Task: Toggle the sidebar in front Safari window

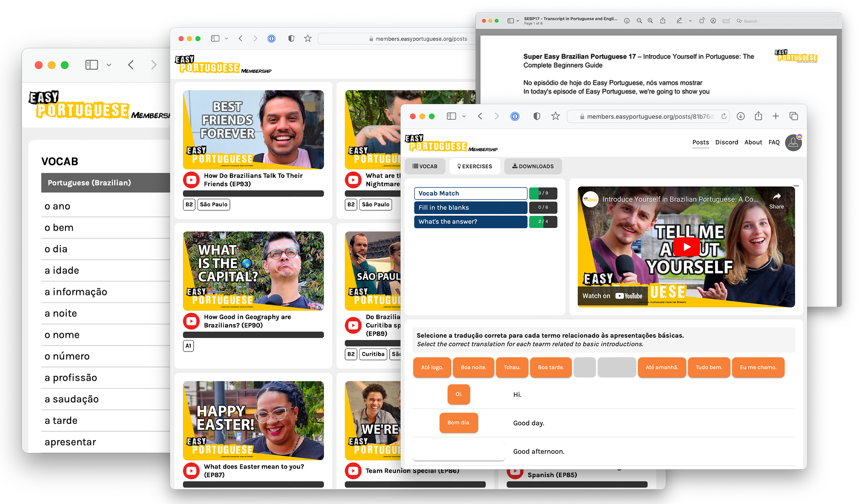Action: click(x=451, y=117)
